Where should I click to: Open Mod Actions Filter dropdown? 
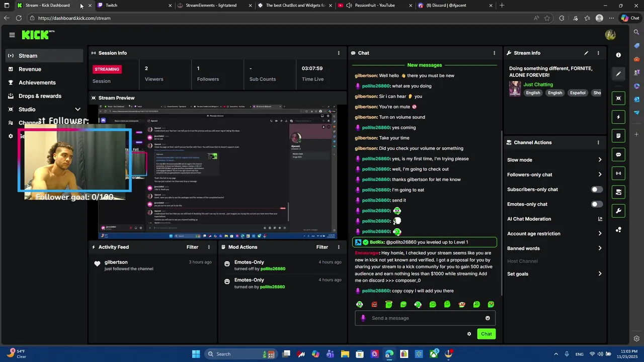[322, 247]
